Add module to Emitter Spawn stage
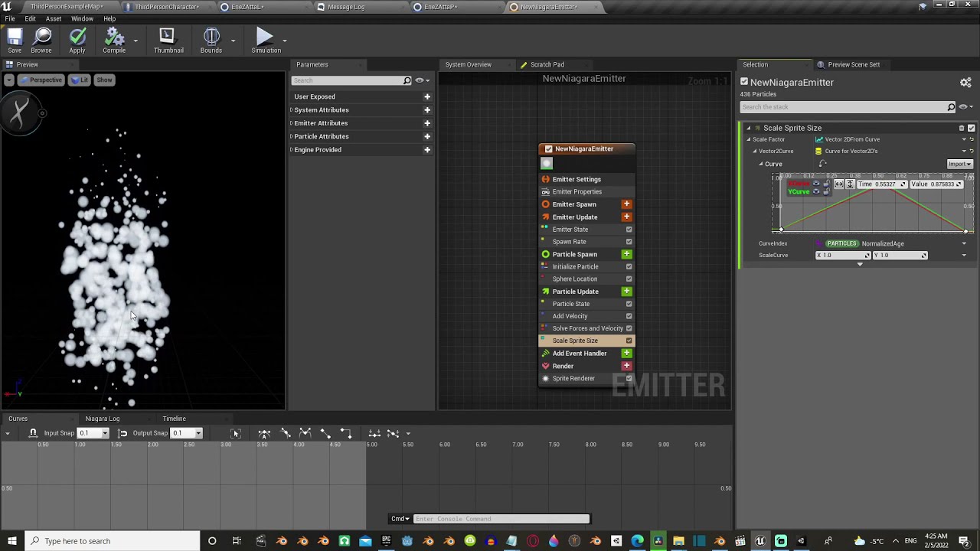 click(626, 204)
